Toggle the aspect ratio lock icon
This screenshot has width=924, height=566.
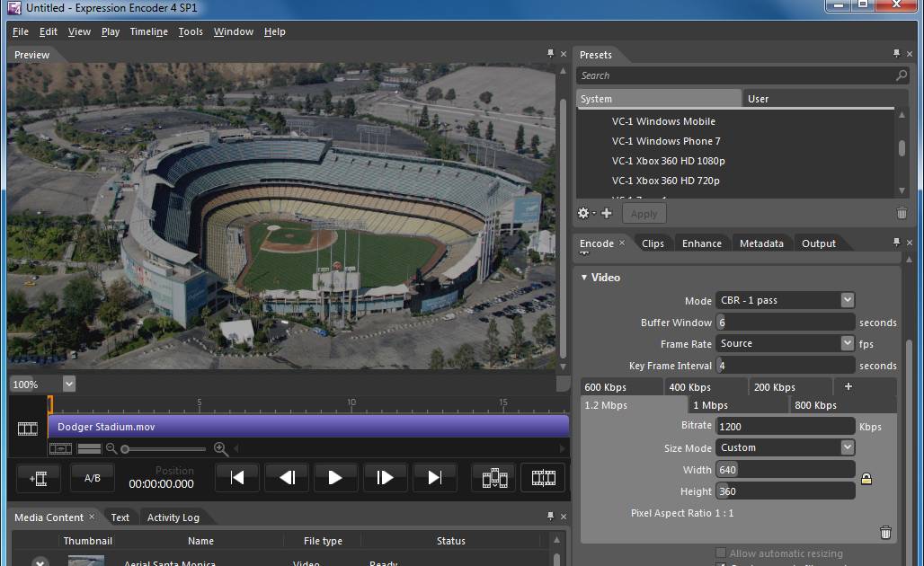pyautogui.click(x=866, y=480)
